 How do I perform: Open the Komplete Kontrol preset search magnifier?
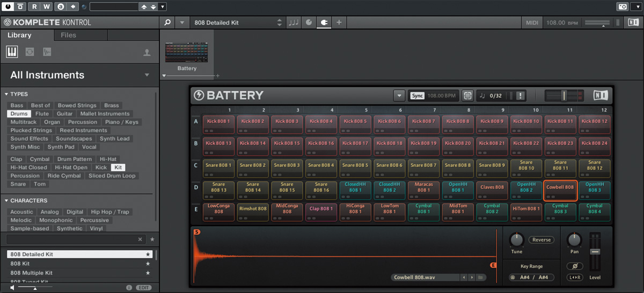pos(167,23)
